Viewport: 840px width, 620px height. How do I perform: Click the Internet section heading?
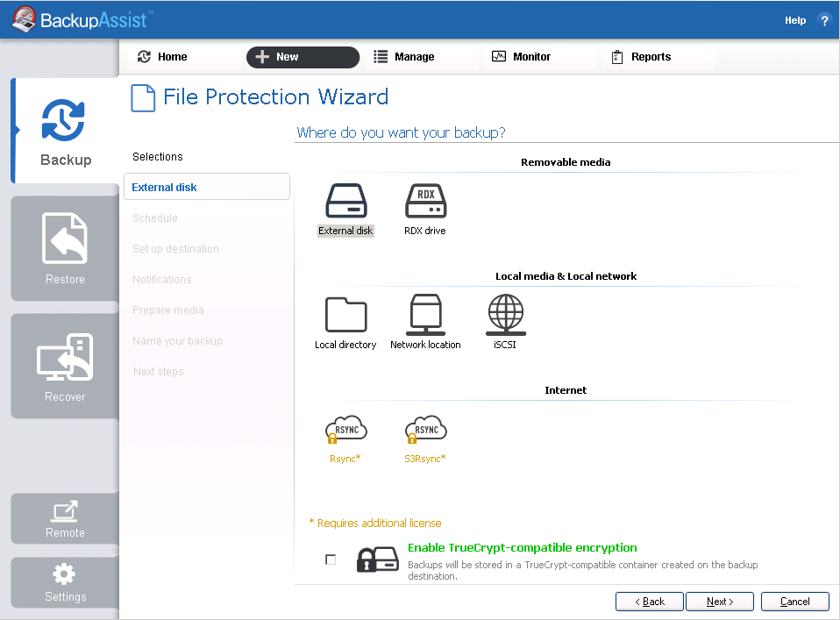pos(566,390)
